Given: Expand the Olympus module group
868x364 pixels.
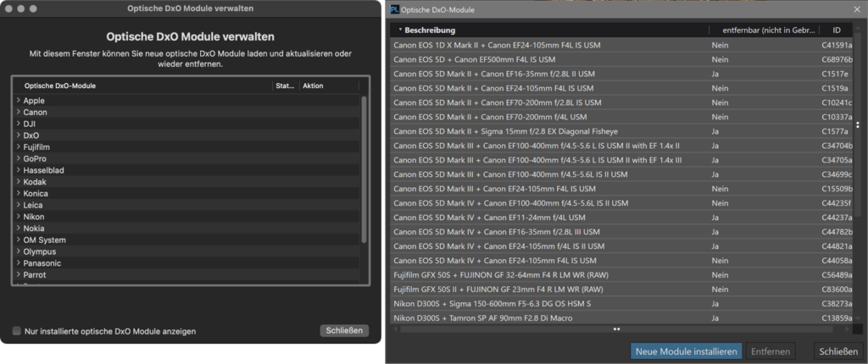Looking at the screenshot, I should pos(19,251).
